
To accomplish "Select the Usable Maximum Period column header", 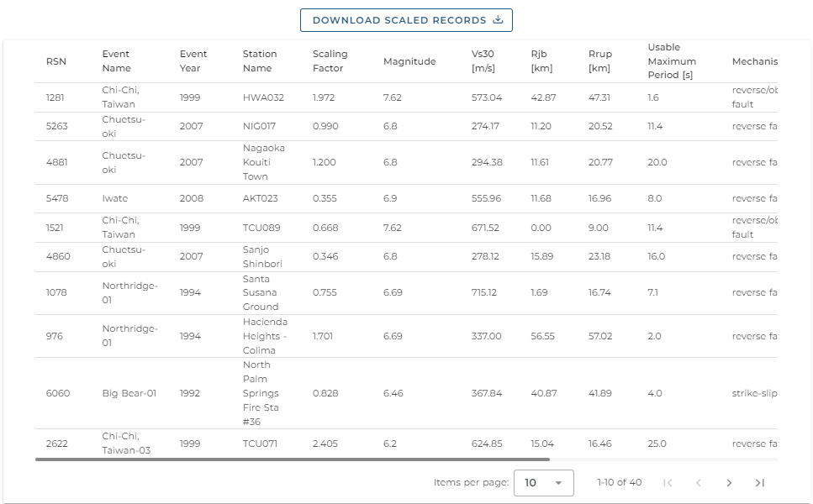I will (x=672, y=61).
